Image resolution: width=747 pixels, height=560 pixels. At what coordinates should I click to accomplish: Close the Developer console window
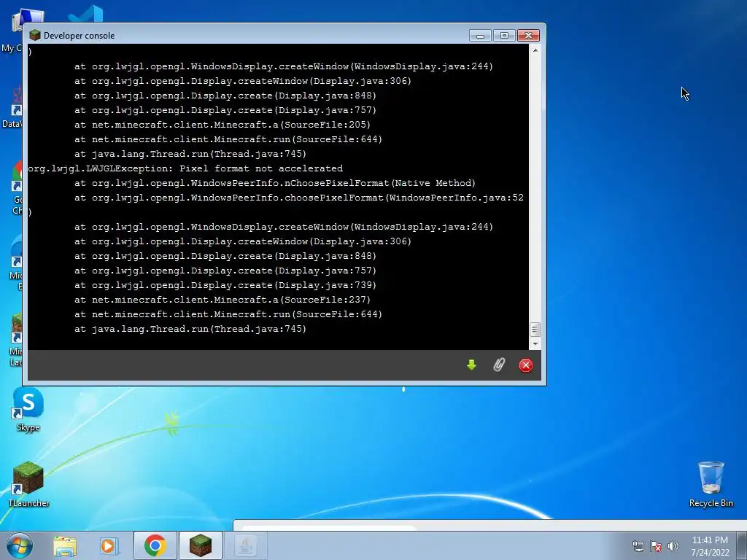528,36
